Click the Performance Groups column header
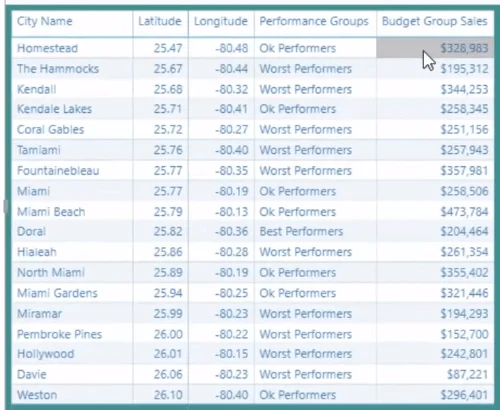 click(314, 21)
